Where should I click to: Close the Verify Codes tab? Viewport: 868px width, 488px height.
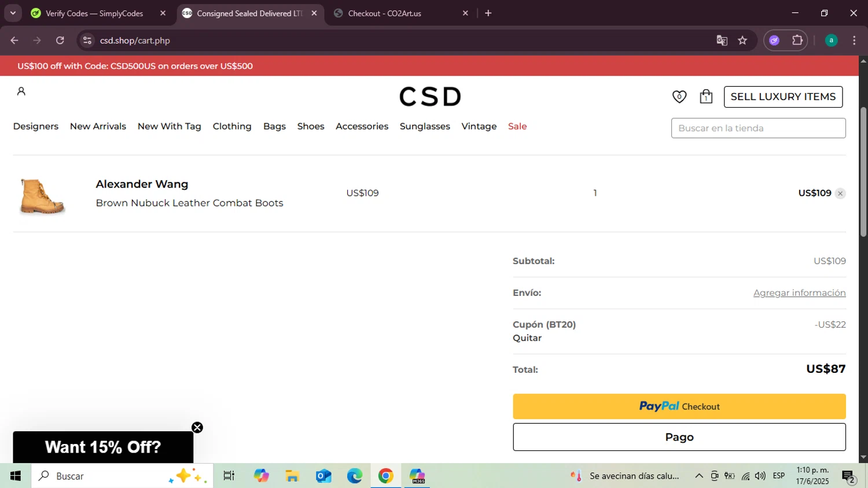pos(163,13)
